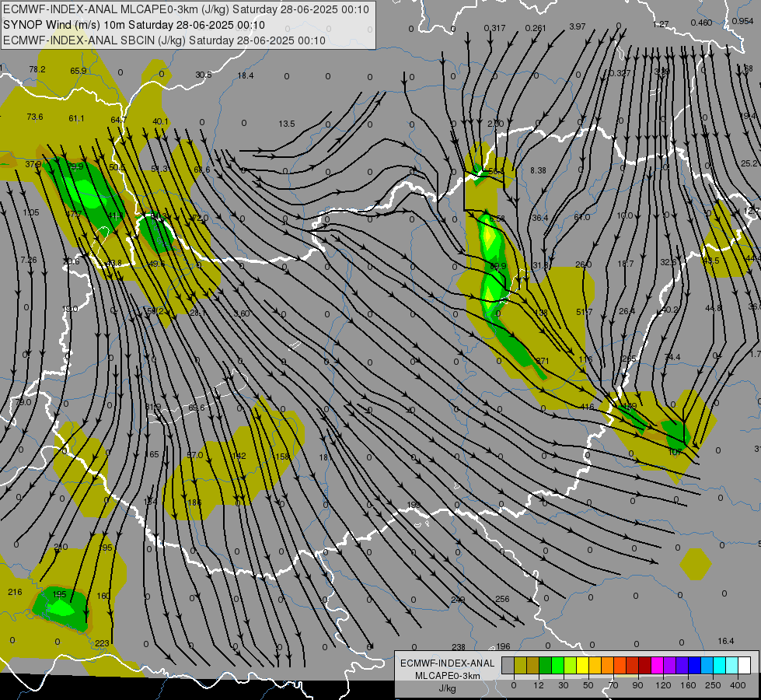
Task: Click the map value 142
Action: click(x=239, y=456)
